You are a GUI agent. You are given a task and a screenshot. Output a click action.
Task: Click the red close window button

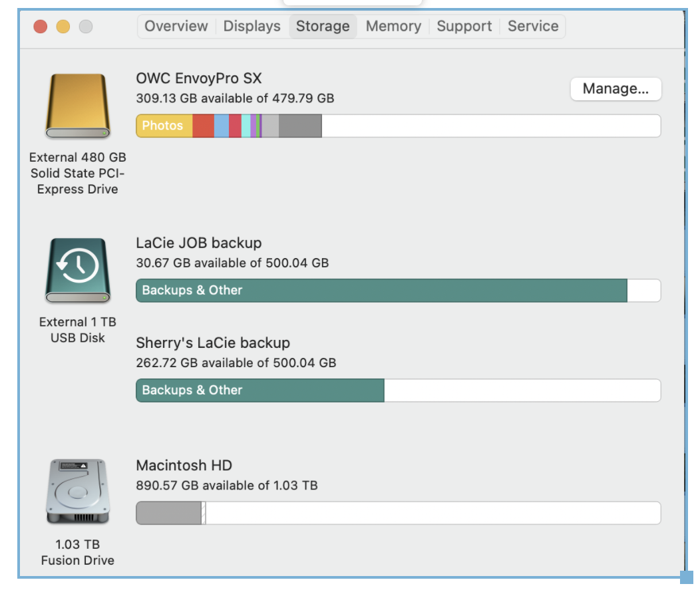[x=41, y=27]
